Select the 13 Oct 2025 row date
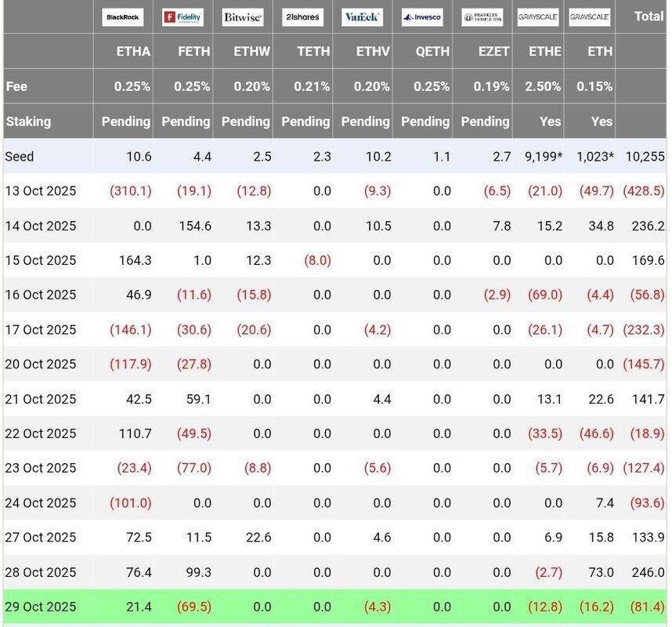Screen dimensions: 672x627 click(41, 191)
